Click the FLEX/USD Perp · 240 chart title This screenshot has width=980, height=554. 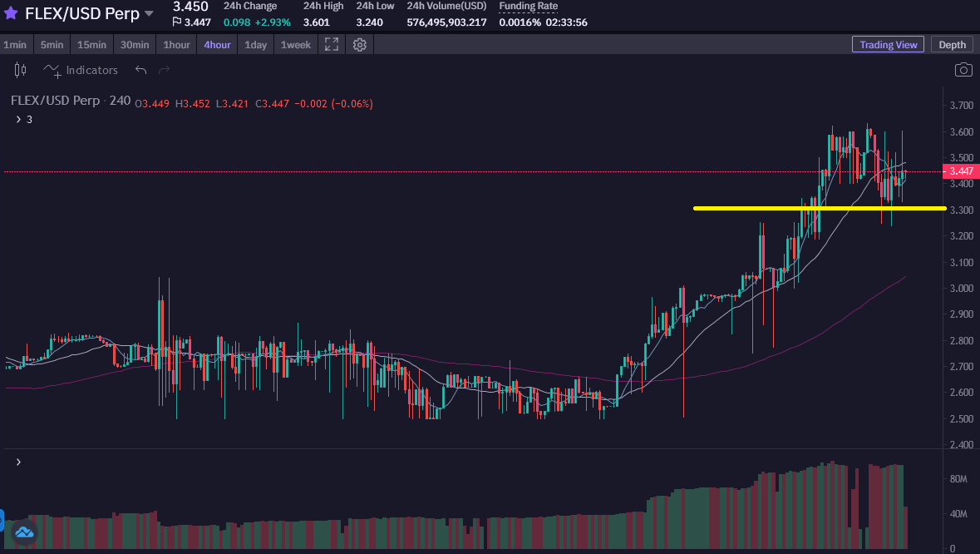pyautogui.click(x=71, y=101)
